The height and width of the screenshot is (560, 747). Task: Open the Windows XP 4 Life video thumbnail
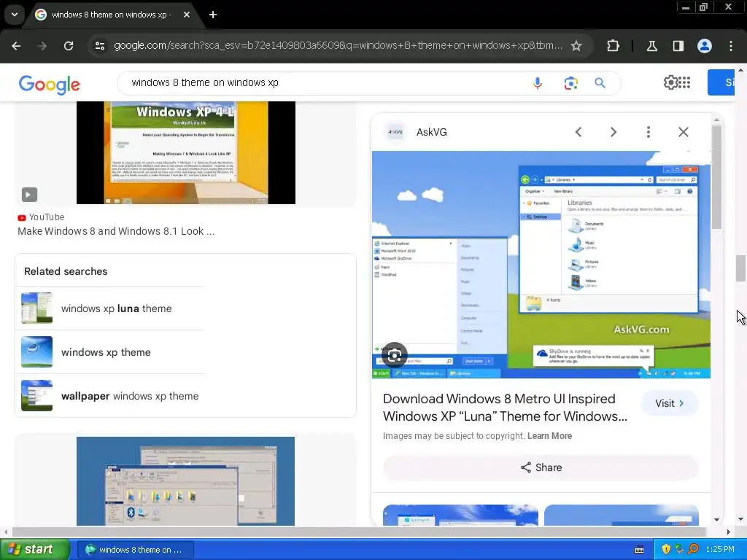click(x=186, y=152)
